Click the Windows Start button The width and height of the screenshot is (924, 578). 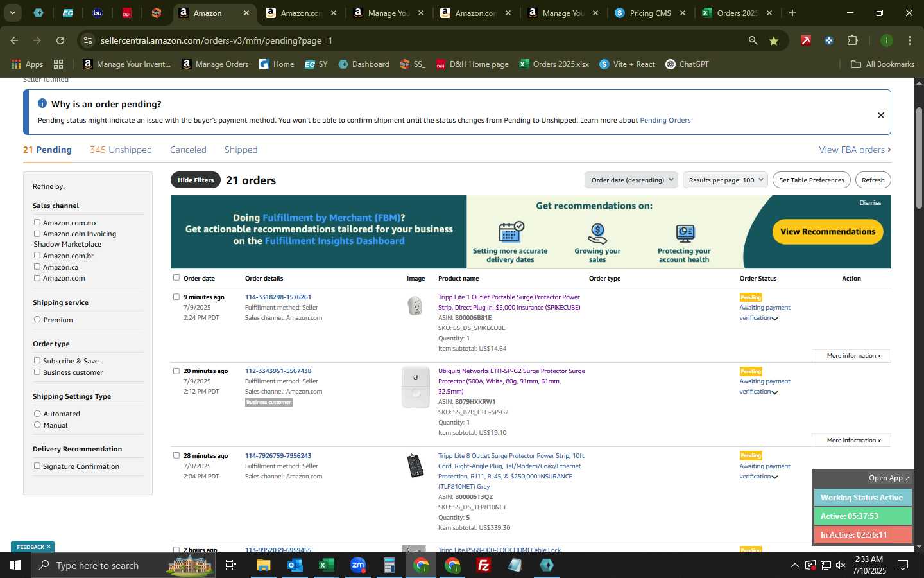(15, 565)
